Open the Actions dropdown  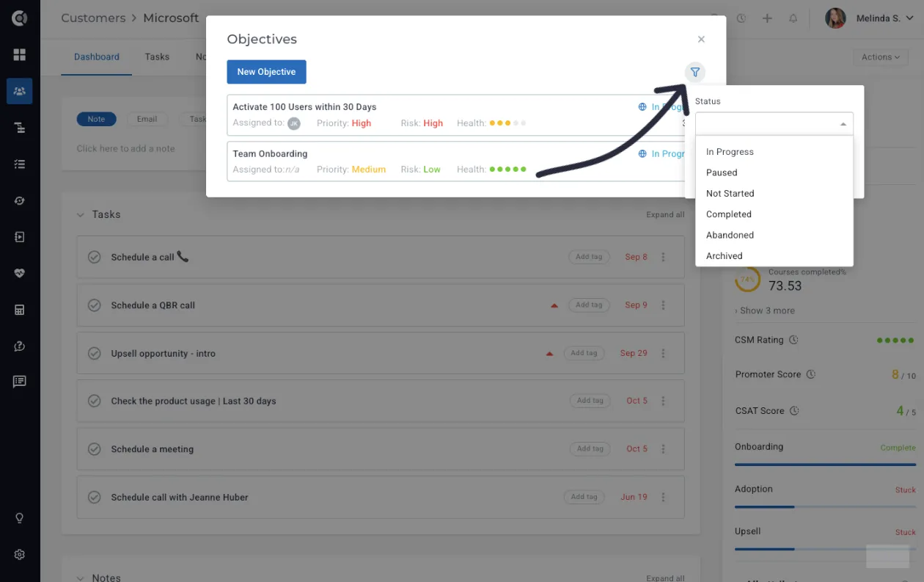(881, 57)
